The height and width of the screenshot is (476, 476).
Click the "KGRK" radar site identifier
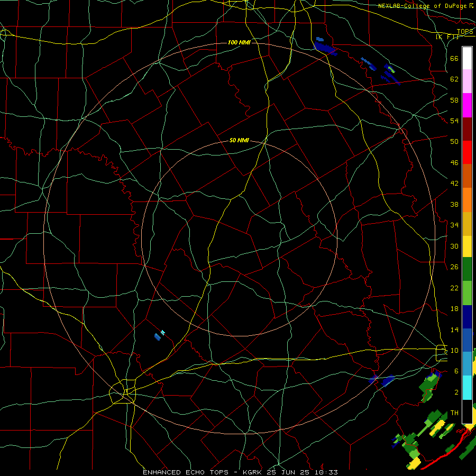click(x=252, y=472)
